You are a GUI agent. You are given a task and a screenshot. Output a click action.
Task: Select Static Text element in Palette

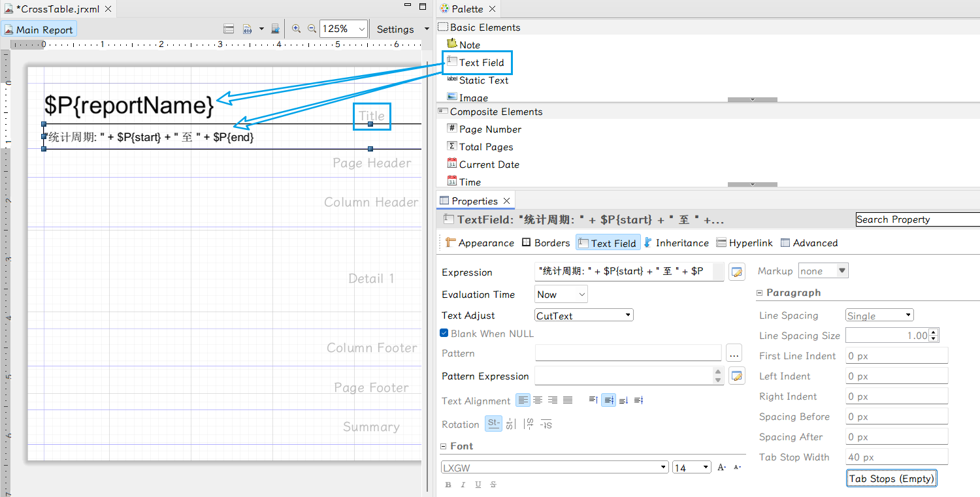coord(478,80)
